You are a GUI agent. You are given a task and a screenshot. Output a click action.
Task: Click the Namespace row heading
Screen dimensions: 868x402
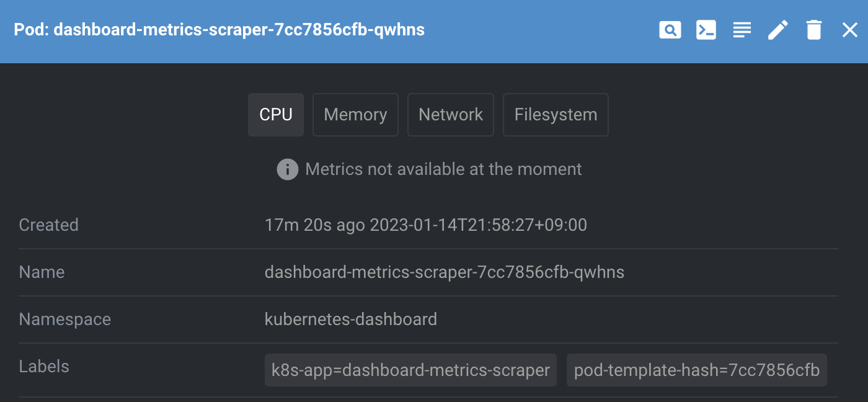65,319
